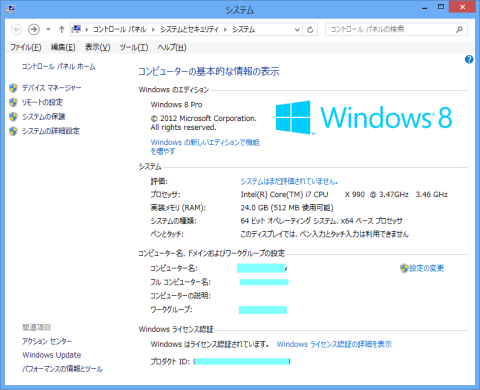This screenshot has width=480, height=390.
Task: Click Windows ライセンス認証の詳細を表示 link
Action: [x=334, y=344]
